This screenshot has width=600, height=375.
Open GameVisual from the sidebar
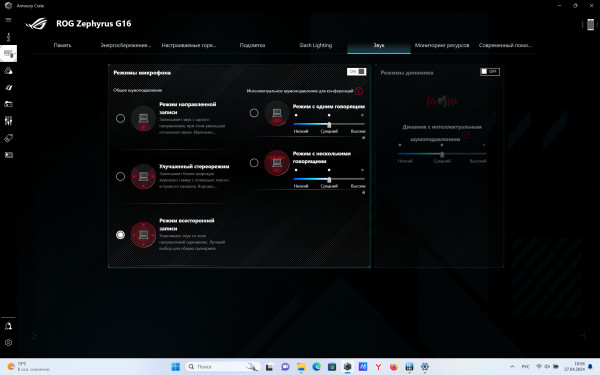tap(8, 88)
